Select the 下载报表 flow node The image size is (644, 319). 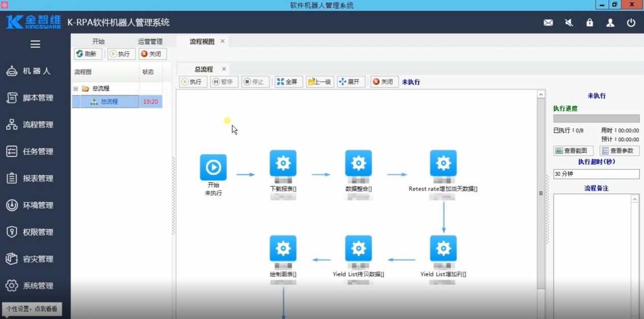tap(283, 163)
